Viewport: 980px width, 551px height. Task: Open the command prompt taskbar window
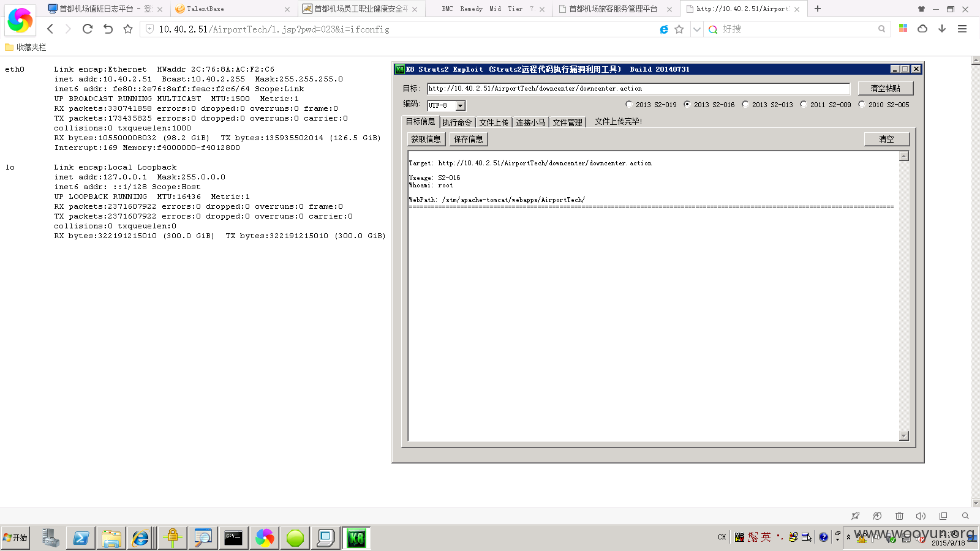[x=233, y=538]
